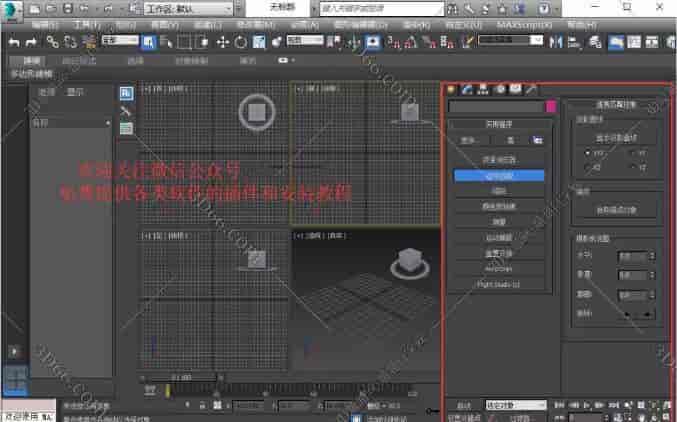Open the Utilities hammer panel icon
677x422 pixels.
pos(531,90)
